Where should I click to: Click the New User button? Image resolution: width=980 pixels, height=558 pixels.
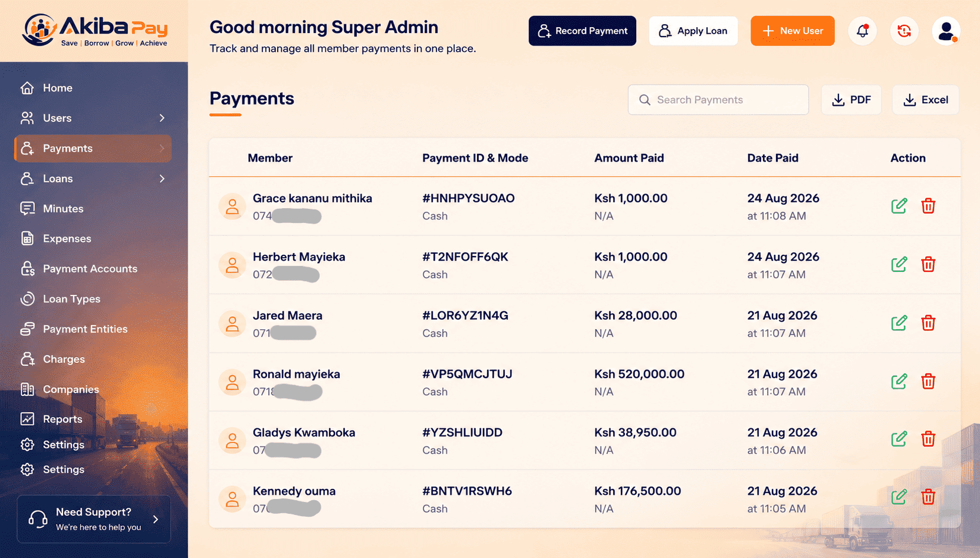(x=792, y=31)
